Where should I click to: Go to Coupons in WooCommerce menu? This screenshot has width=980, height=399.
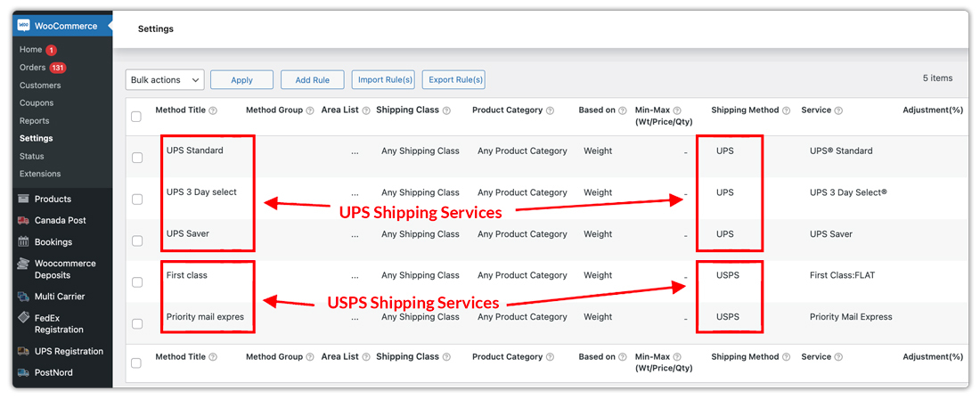click(x=37, y=103)
